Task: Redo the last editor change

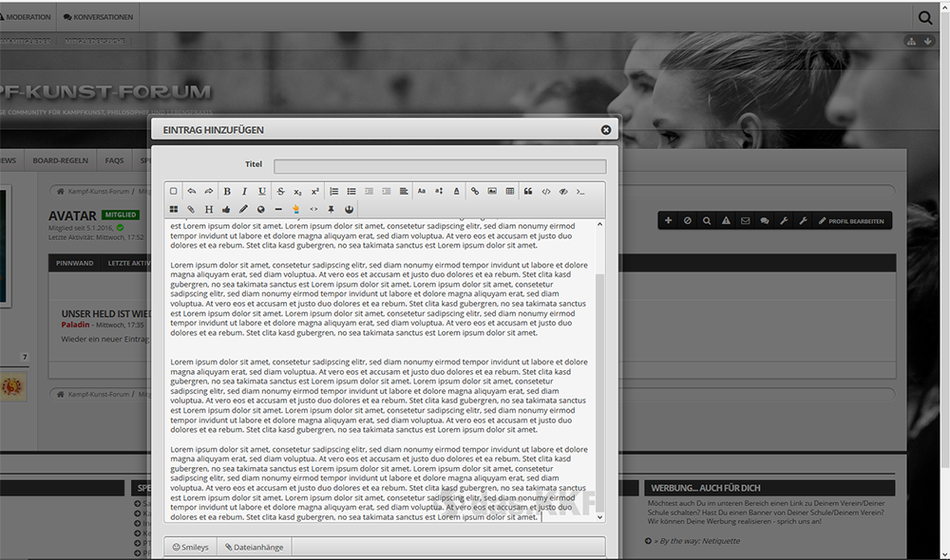Action: click(x=208, y=192)
